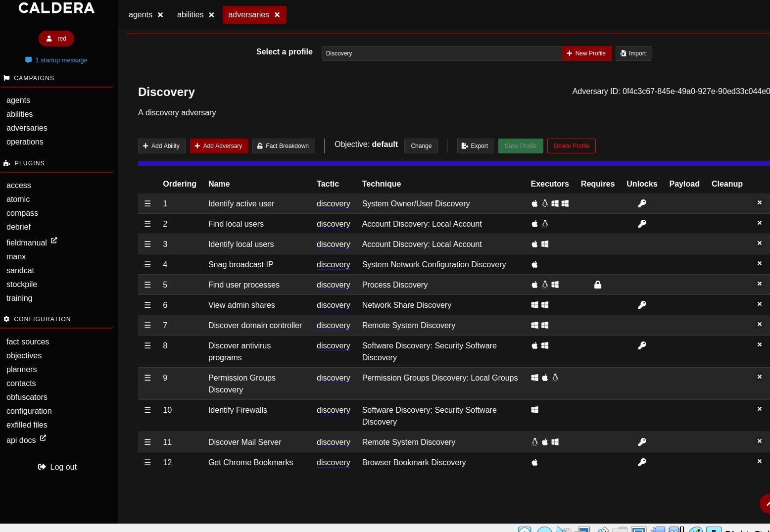Click the key icon for Get Chrome Bookmarks
Image resolution: width=770 pixels, height=532 pixels.
(x=642, y=462)
